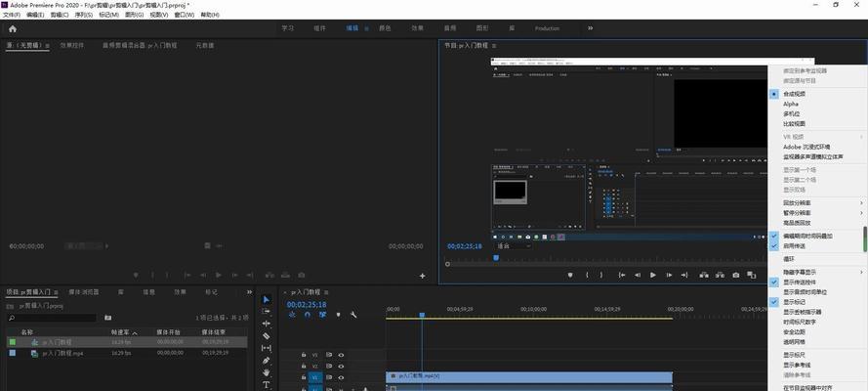Click the Source monitor plus button editor
This screenshot has height=391, width=868.
(x=423, y=276)
